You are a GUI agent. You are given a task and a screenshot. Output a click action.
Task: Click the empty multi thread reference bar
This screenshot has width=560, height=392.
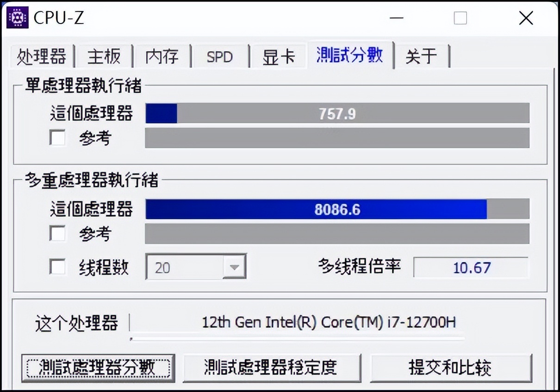pos(337,233)
